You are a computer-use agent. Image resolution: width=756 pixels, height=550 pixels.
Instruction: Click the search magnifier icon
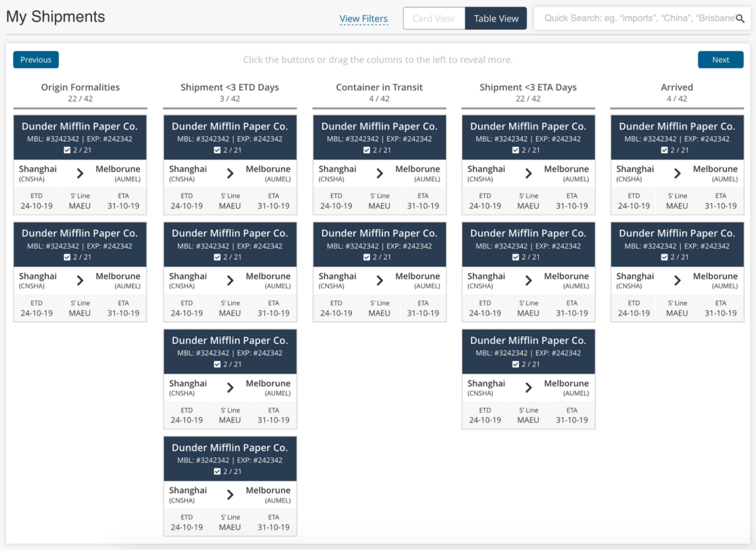740,19
